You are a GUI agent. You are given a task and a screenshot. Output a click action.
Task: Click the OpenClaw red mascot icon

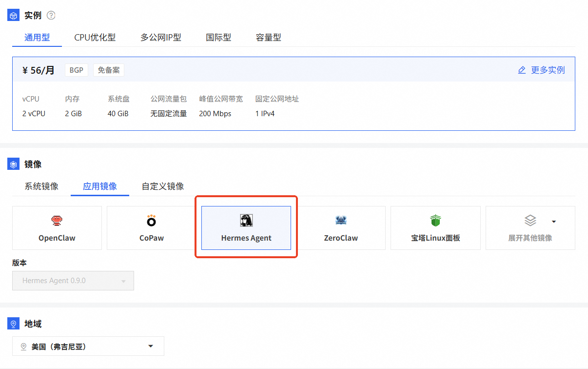pyautogui.click(x=57, y=221)
